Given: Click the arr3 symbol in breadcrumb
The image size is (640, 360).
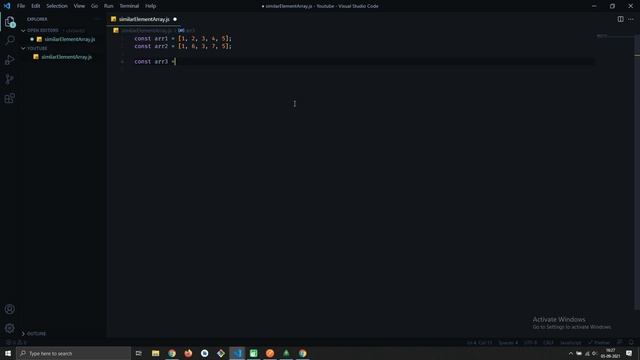Looking at the screenshot, I should [x=187, y=31].
